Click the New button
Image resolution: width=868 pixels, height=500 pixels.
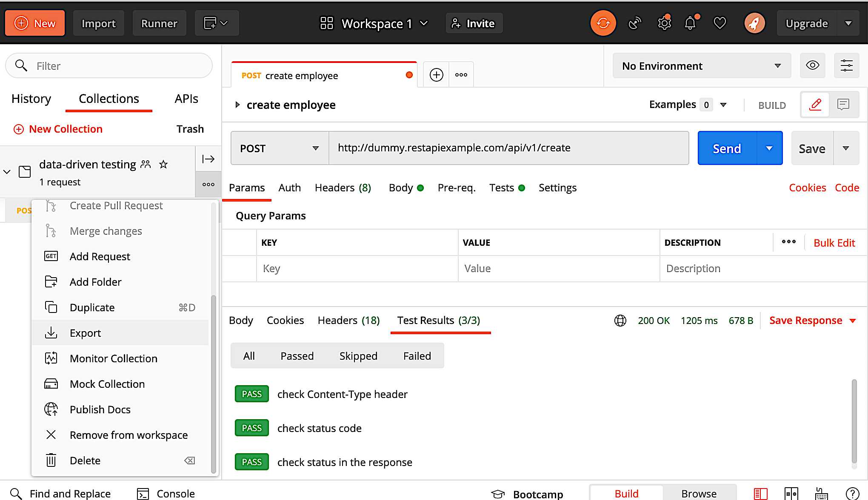pyautogui.click(x=35, y=23)
